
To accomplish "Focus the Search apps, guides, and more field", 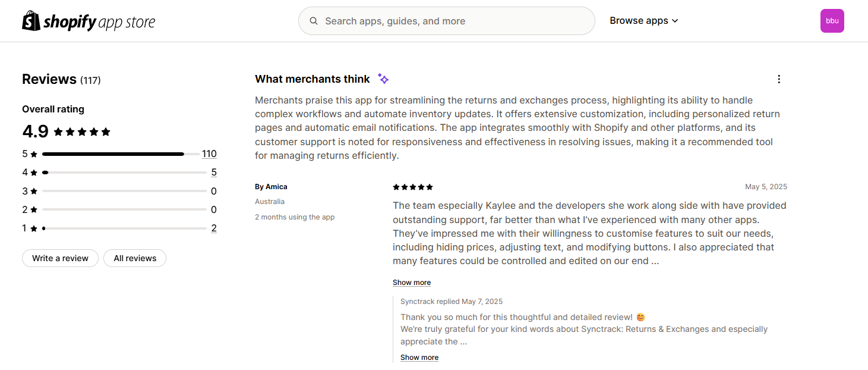I will (x=446, y=21).
